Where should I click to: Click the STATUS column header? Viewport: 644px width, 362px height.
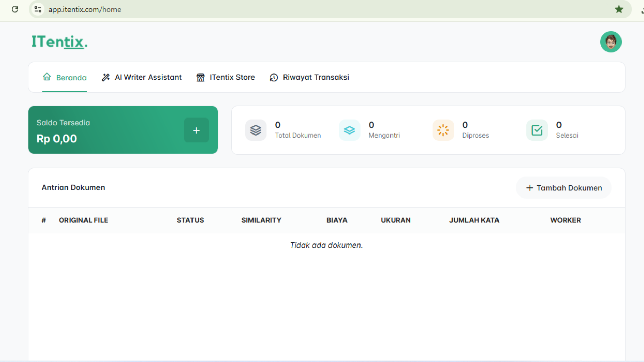[x=190, y=220]
